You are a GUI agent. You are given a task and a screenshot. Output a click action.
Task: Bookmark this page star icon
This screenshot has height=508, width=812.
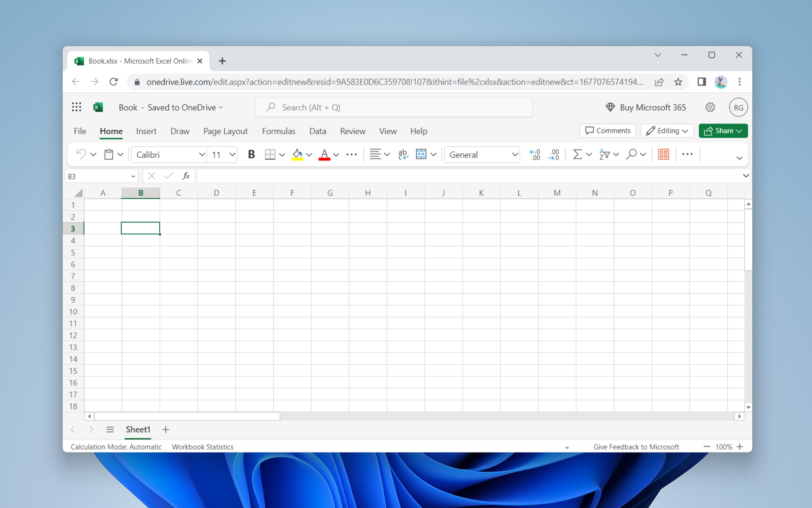[x=678, y=82]
